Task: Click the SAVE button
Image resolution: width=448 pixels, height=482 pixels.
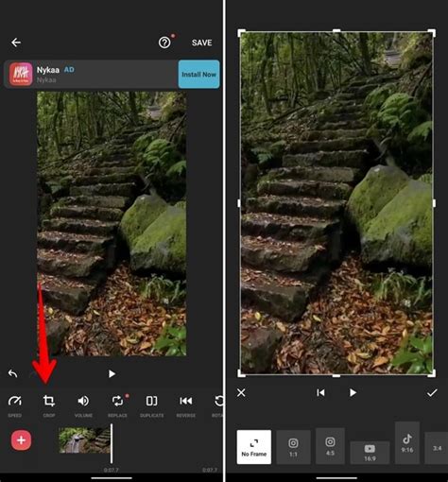Action: click(x=202, y=43)
